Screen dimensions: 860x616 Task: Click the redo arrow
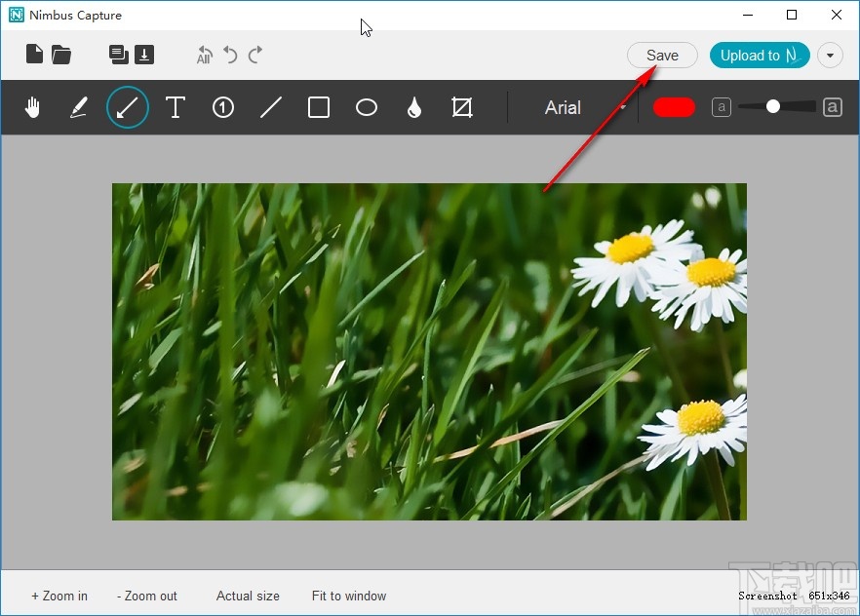click(255, 55)
